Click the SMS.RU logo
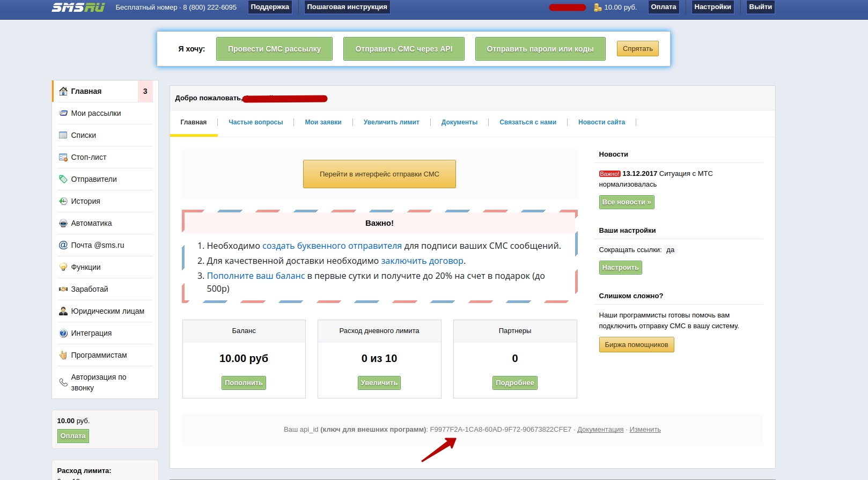 click(78, 7)
